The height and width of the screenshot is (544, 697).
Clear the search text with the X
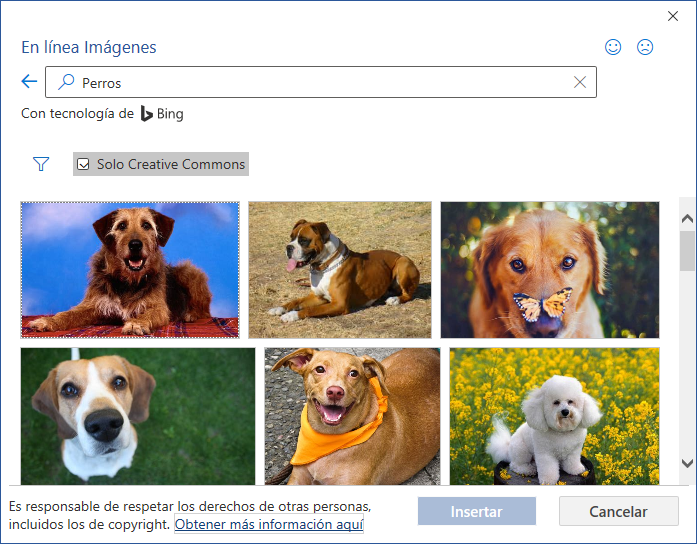pos(580,83)
